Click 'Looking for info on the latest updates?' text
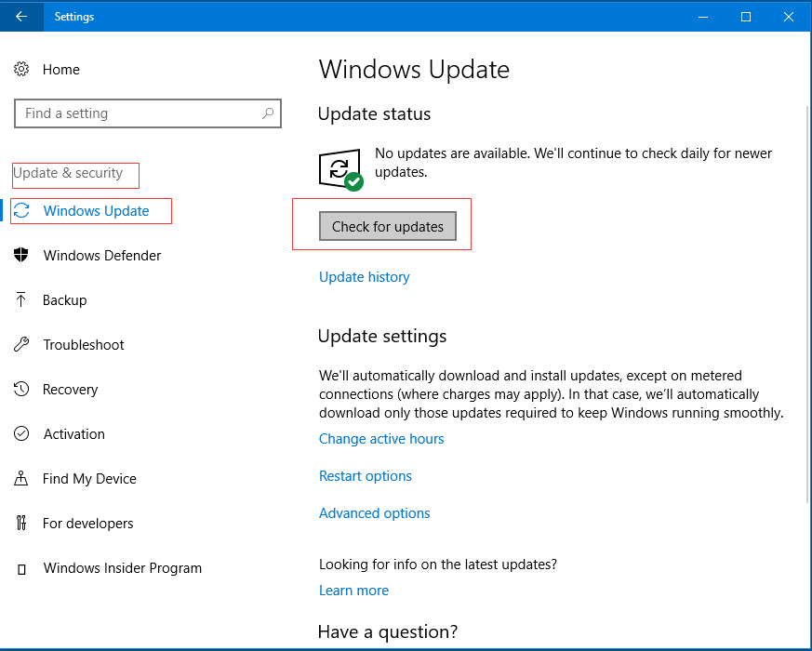 (x=438, y=564)
